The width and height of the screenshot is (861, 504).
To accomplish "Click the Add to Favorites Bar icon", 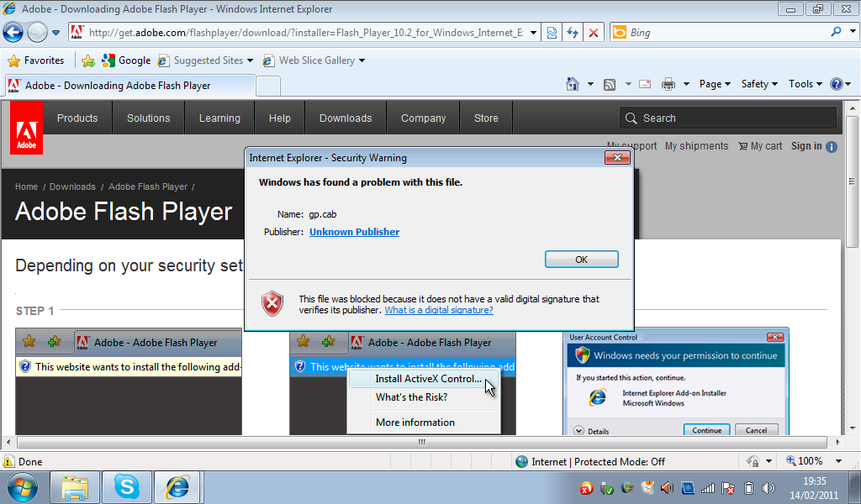I will coord(87,60).
